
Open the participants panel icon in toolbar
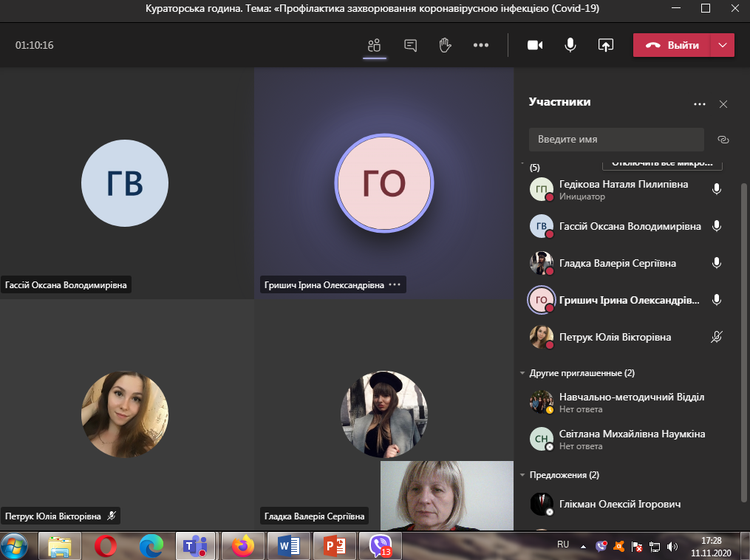point(375,45)
